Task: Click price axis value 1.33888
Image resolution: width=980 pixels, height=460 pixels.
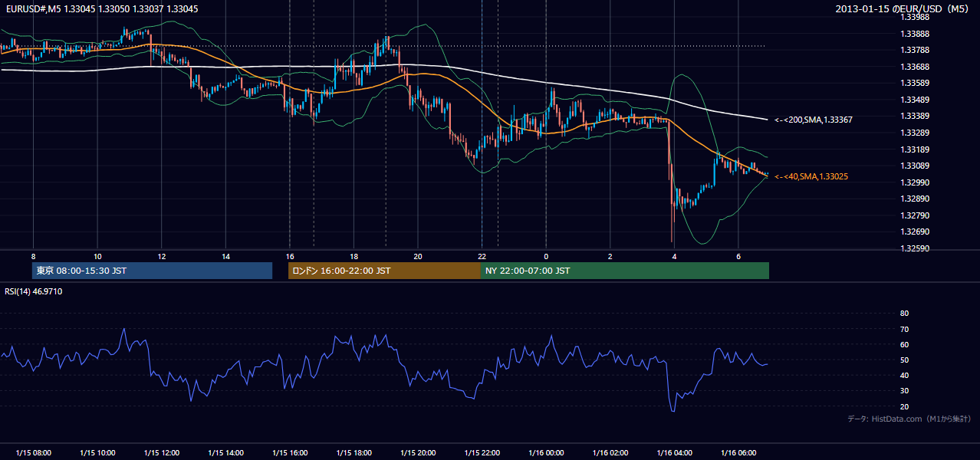Action: [x=915, y=34]
